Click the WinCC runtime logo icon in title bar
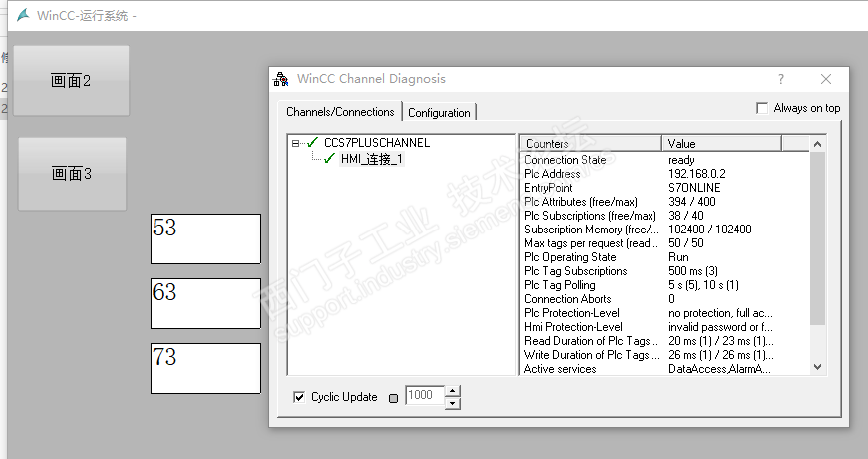Screen dimensions: 868x459 (23, 15)
